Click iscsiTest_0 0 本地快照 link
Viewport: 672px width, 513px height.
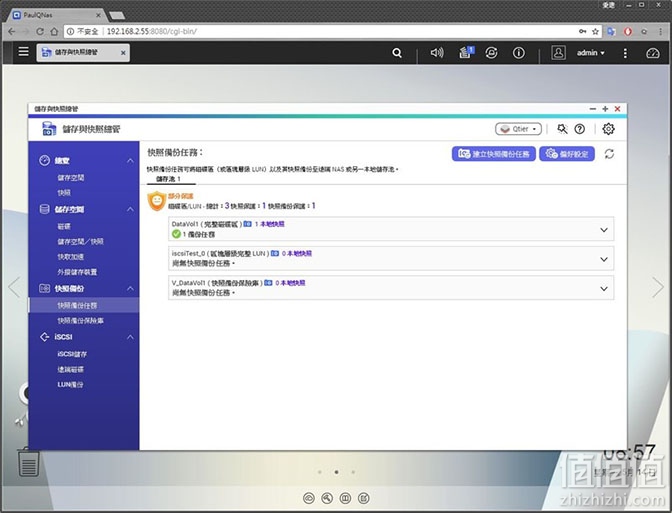tap(297, 253)
